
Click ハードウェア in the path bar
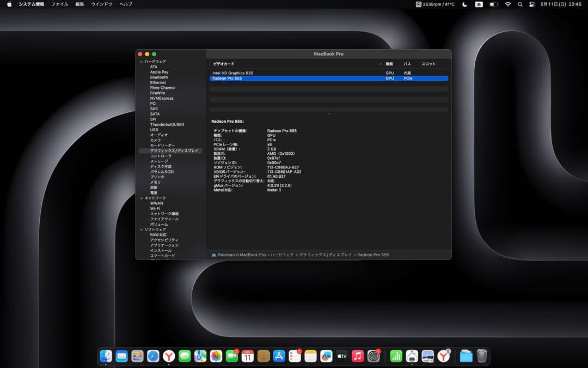point(282,255)
